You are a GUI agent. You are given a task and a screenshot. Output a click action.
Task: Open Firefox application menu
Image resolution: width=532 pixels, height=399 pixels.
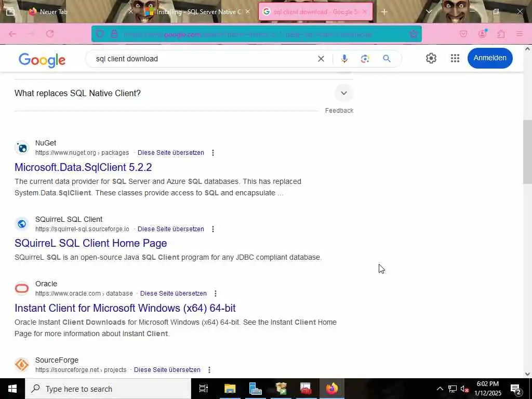(x=520, y=34)
